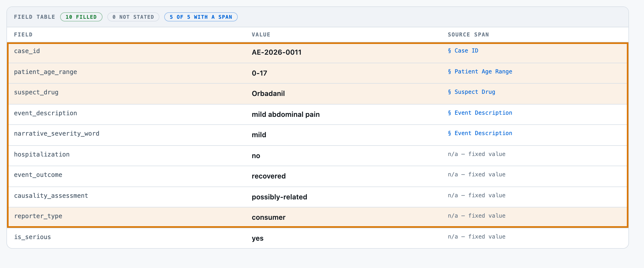Click the recovered value in event_outcome row
Screen dimensions: 644x268
tap(269, 176)
